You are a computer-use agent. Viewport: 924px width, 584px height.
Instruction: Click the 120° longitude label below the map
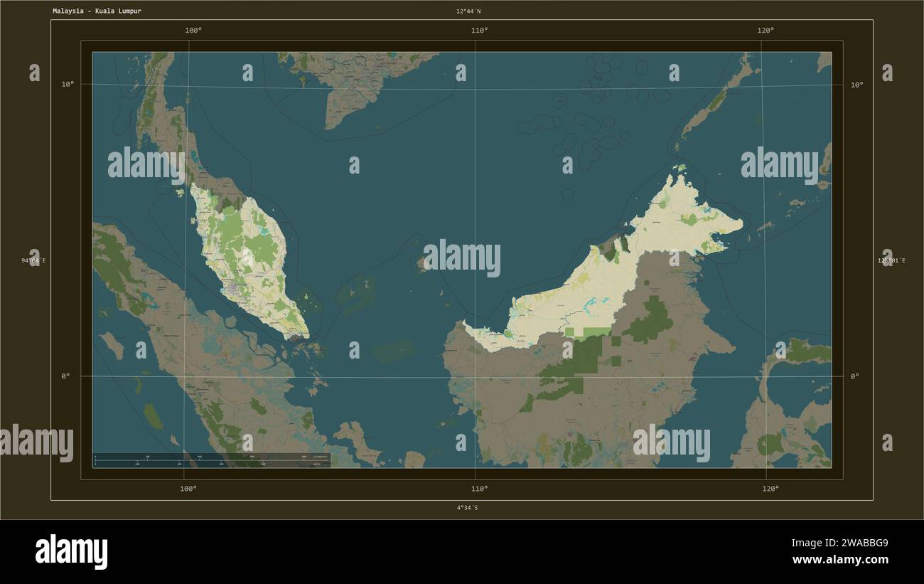[770, 489]
